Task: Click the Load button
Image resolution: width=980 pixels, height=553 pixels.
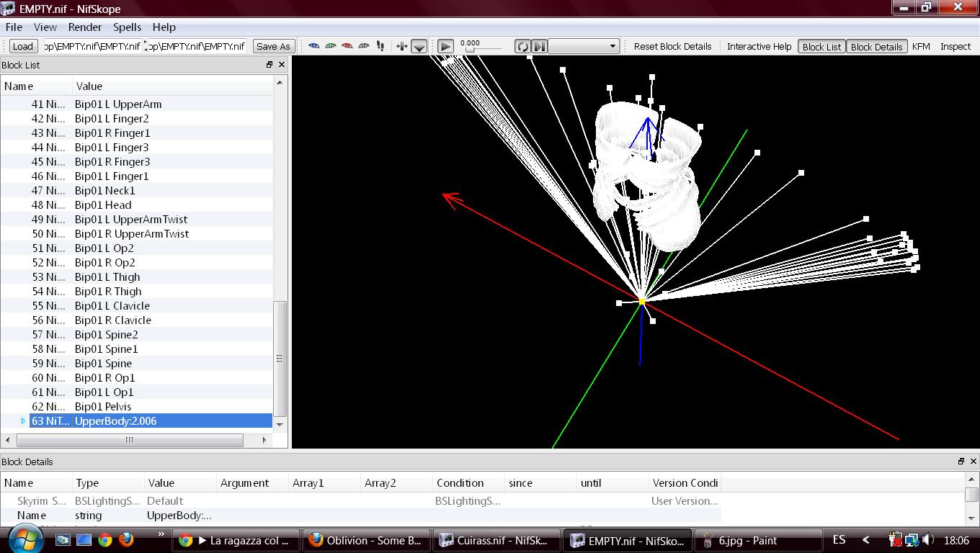Action: (x=22, y=47)
